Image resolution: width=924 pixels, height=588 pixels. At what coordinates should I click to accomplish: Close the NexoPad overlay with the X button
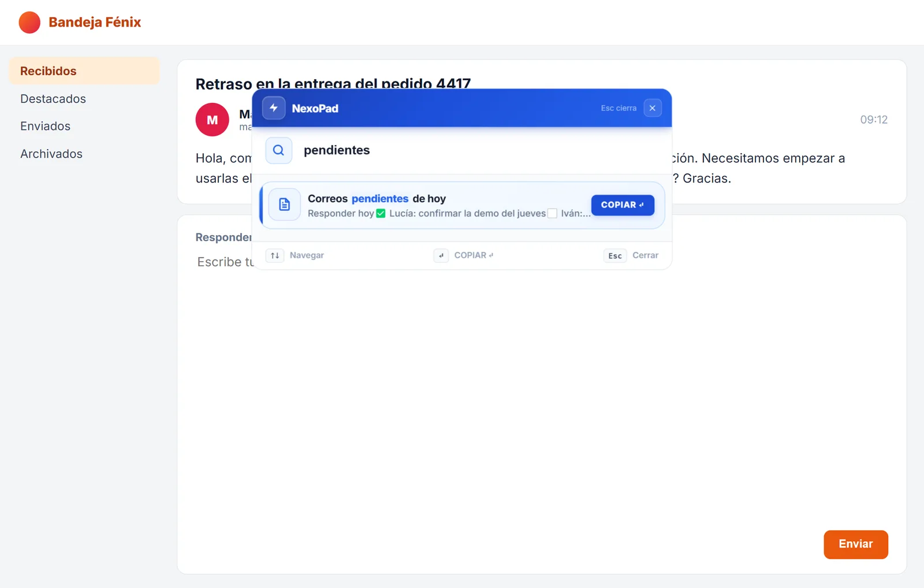(653, 108)
